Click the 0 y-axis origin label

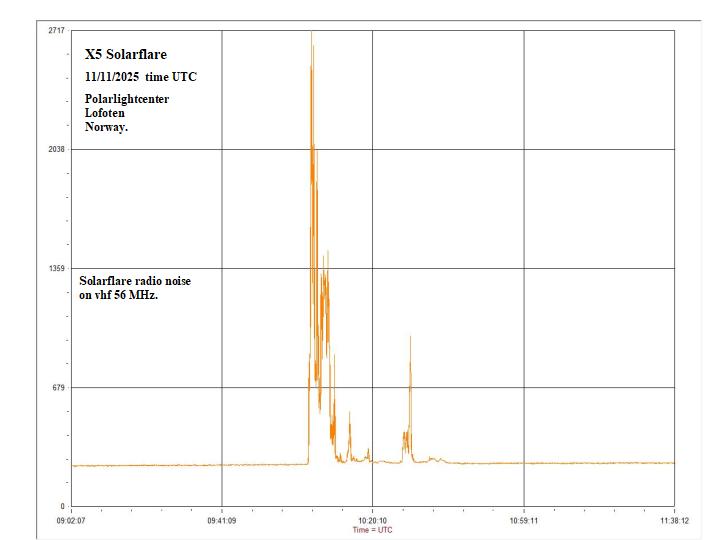tap(62, 506)
